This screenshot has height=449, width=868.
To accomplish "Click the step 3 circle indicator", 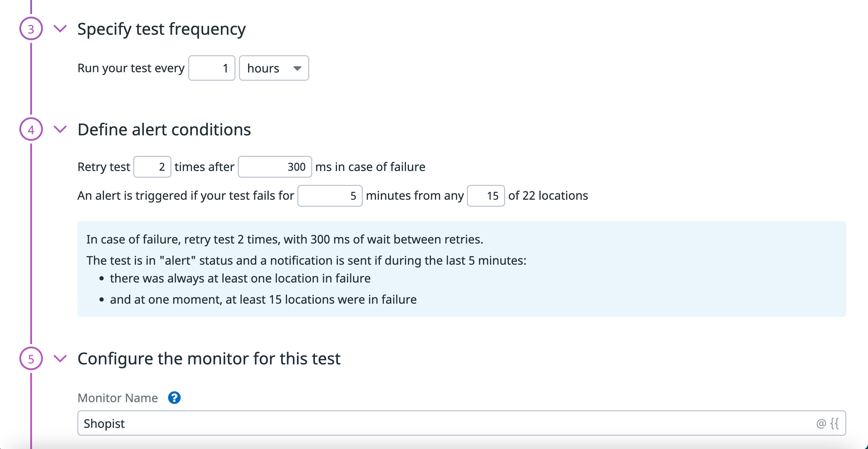I will tap(31, 29).
